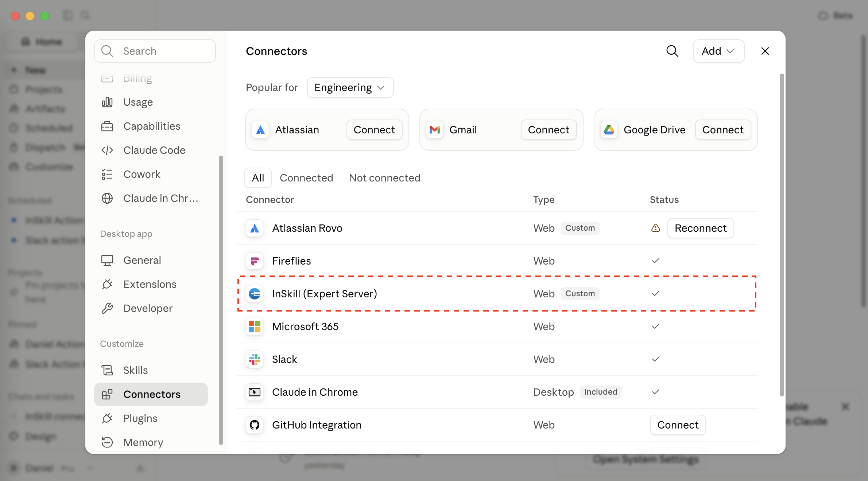
Task: Click the Fireflies logo icon
Action: [255, 261]
